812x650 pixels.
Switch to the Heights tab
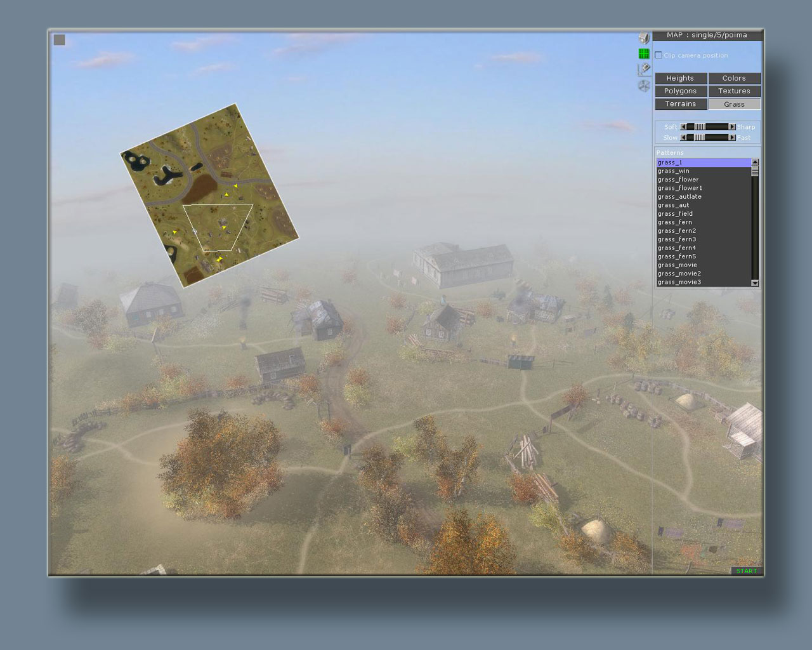(681, 78)
